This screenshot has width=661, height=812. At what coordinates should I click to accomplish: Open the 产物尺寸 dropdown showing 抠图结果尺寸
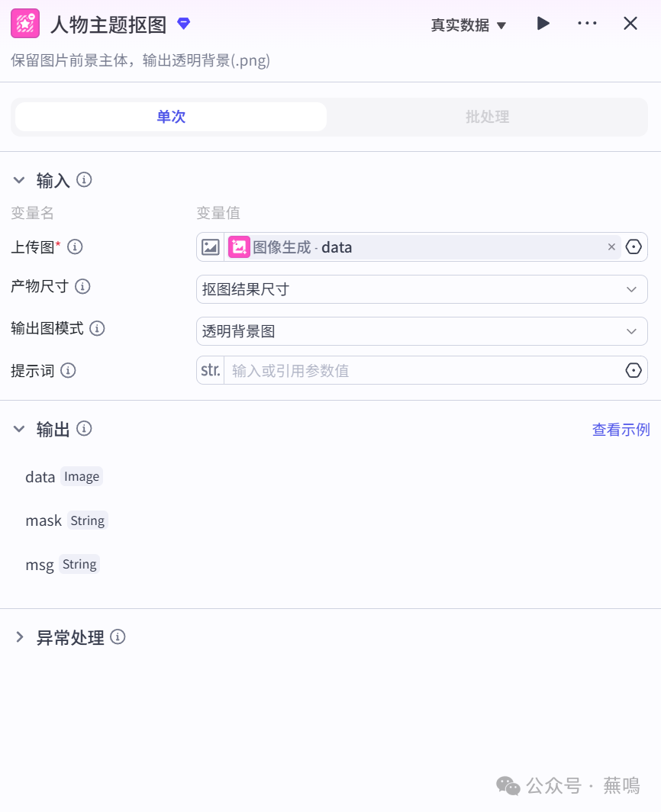(421, 289)
